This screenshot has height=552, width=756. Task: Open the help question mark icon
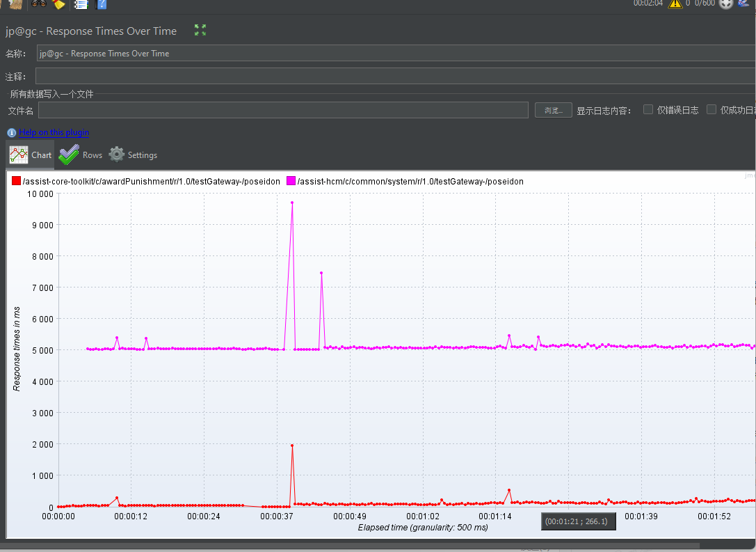(x=102, y=4)
